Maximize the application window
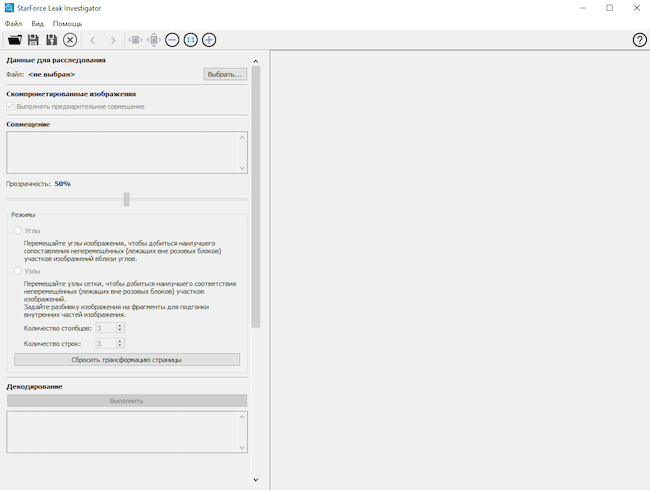Viewport: 650px width, 490px height. (609, 8)
